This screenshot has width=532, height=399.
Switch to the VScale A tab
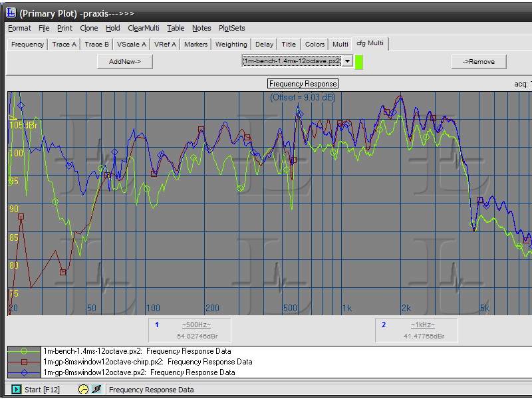pyautogui.click(x=131, y=45)
